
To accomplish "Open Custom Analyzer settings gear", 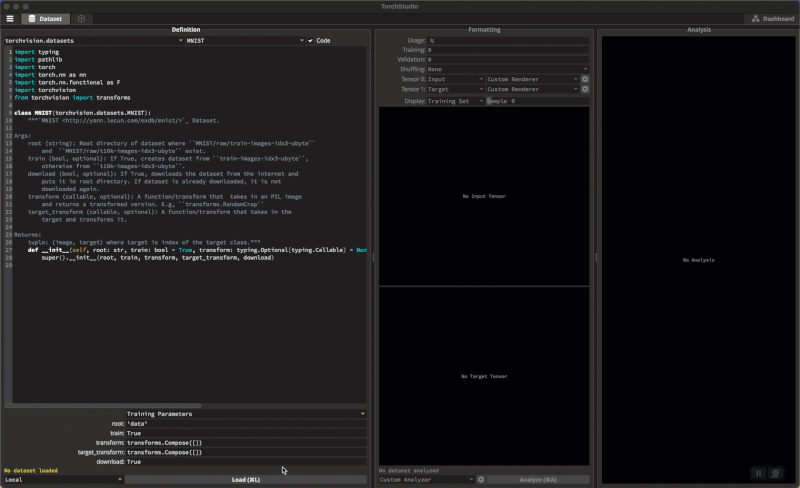I will point(481,480).
